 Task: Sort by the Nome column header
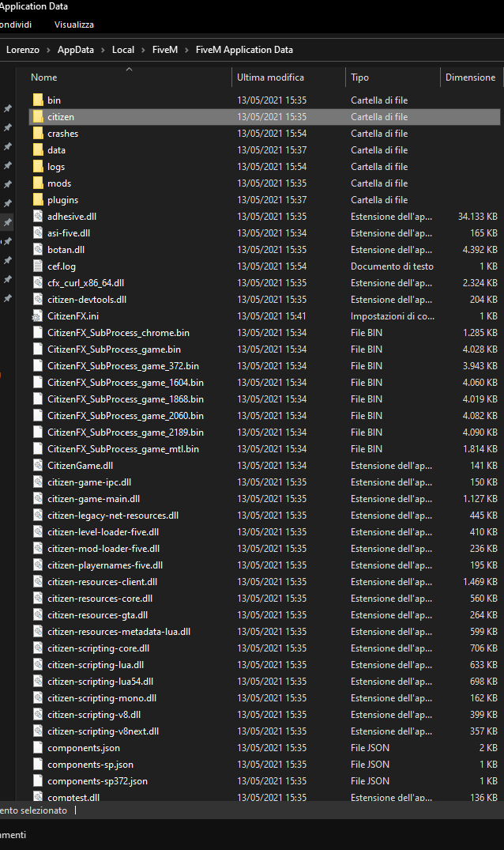[44, 77]
